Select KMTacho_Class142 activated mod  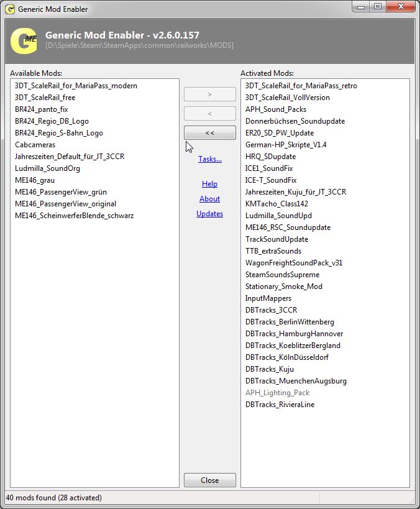tap(276, 204)
